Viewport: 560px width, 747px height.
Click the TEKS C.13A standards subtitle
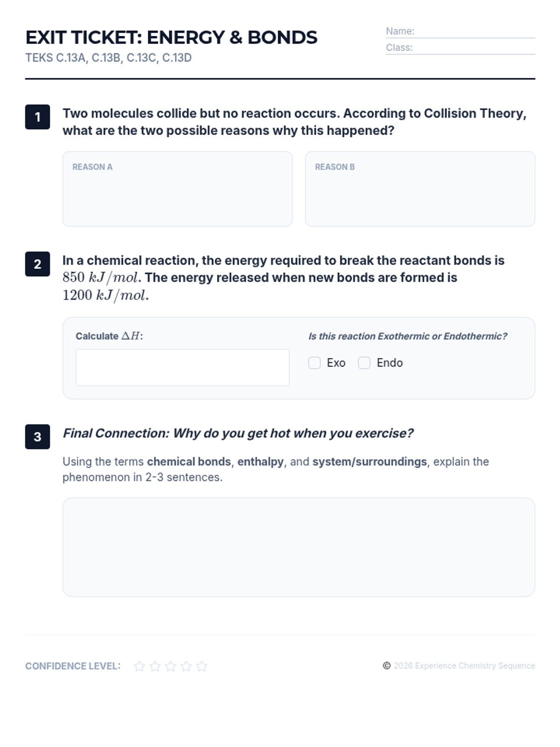click(108, 58)
